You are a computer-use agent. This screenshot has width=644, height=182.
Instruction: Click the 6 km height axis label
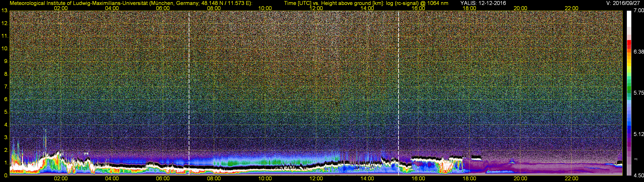[x=6, y=99]
